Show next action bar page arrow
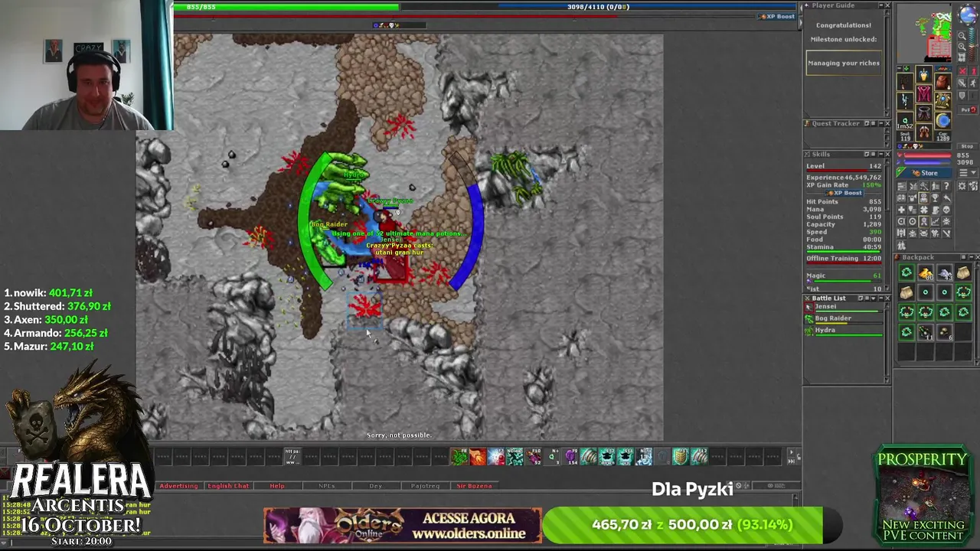This screenshot has width=980, height=551. click(792, 452)
